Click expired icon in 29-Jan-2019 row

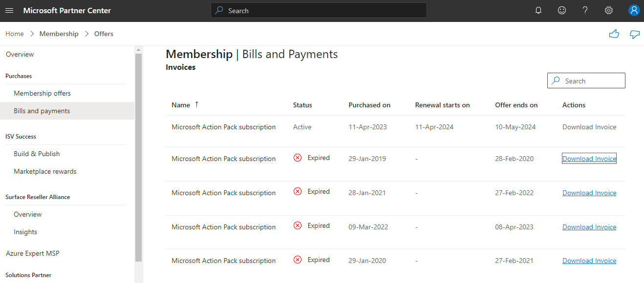(x=298, y=158)
